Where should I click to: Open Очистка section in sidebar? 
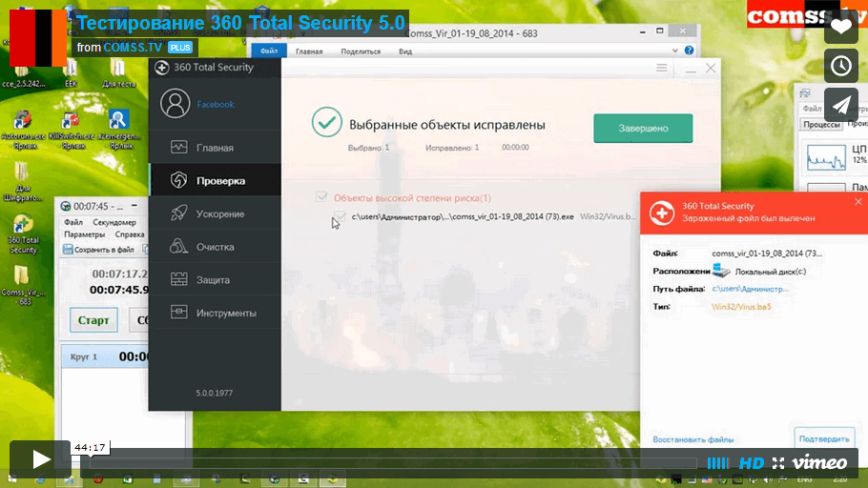click(x=215, y=247)
